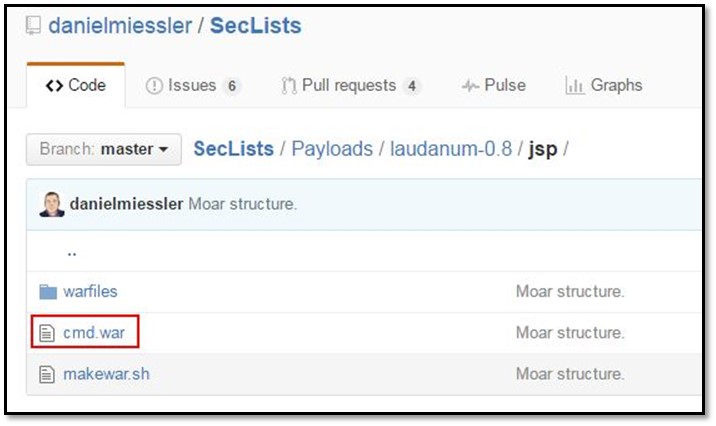Click the Pulse activity icon
This screenshot has height=426, width=716.
click(469, 86)
